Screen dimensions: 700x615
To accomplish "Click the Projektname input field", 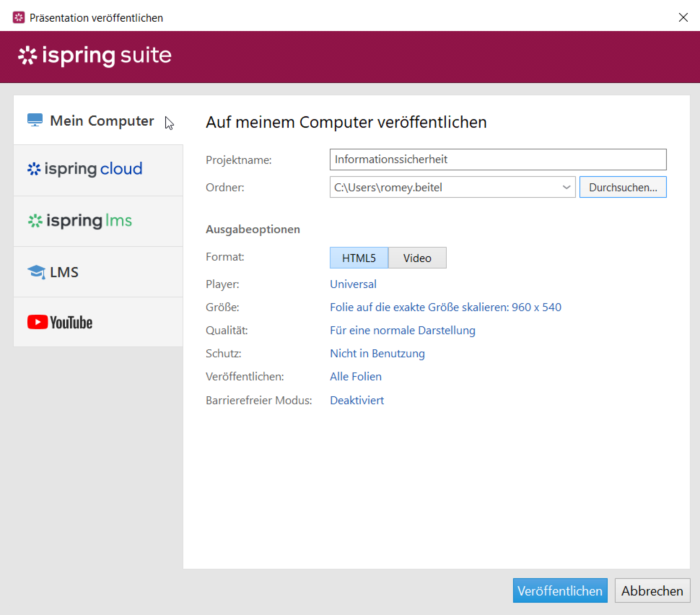I will click(x=498, y=160).
